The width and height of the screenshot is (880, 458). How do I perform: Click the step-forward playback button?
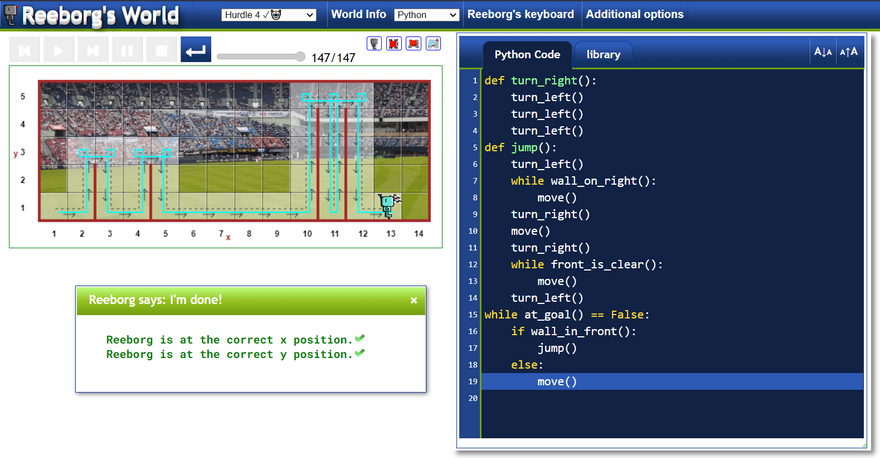92,50
